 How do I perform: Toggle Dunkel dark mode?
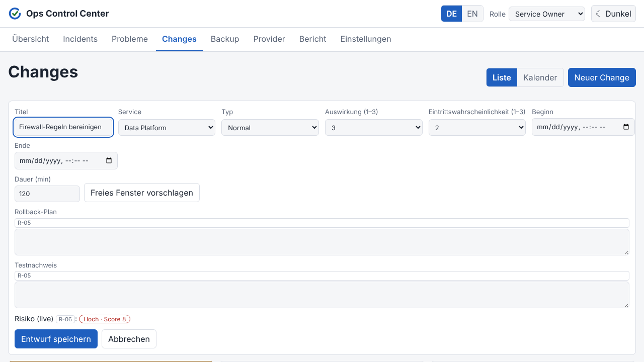click(613, 14)
